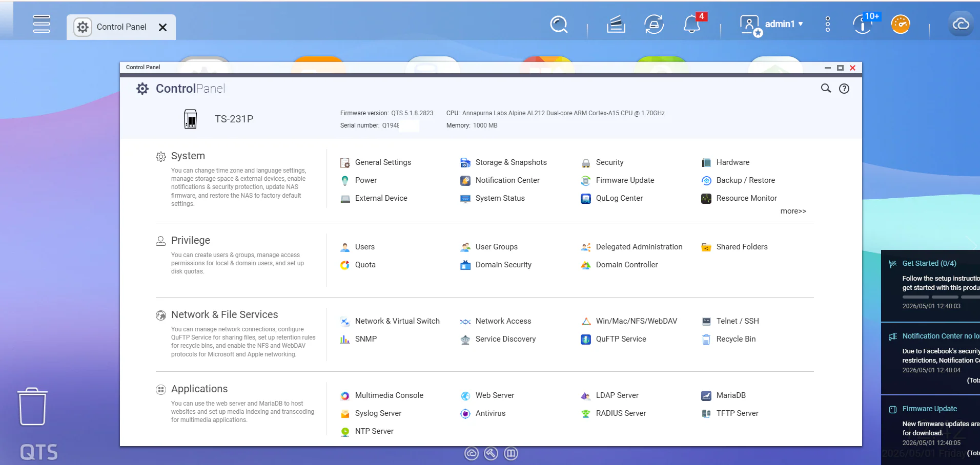
Task: Open MariaDB settings
Action: pos(724,395)
